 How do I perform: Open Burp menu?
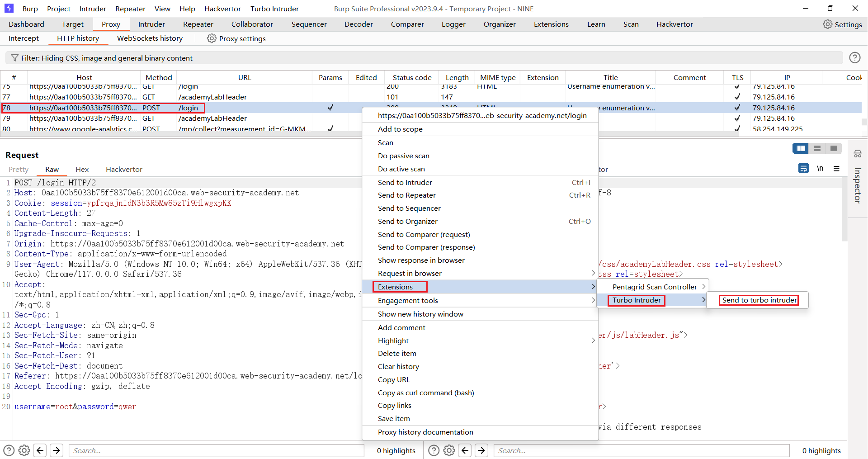coord(30,9)
